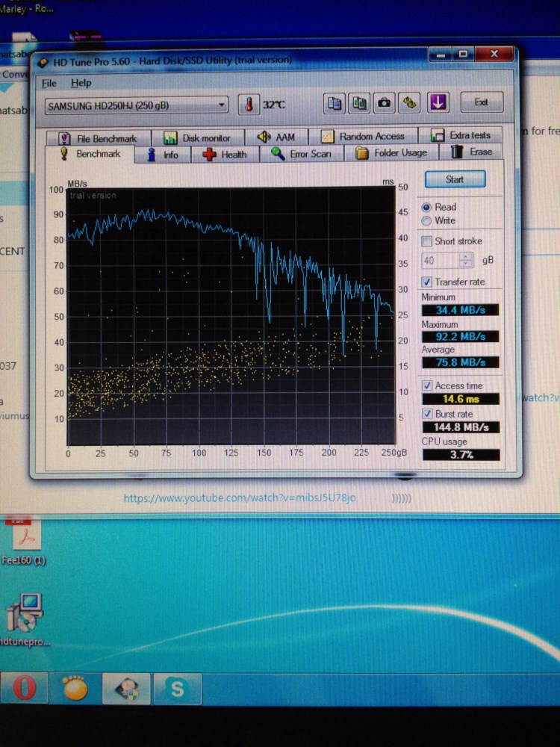Save screenshot using the camera icon

point(385,102)
